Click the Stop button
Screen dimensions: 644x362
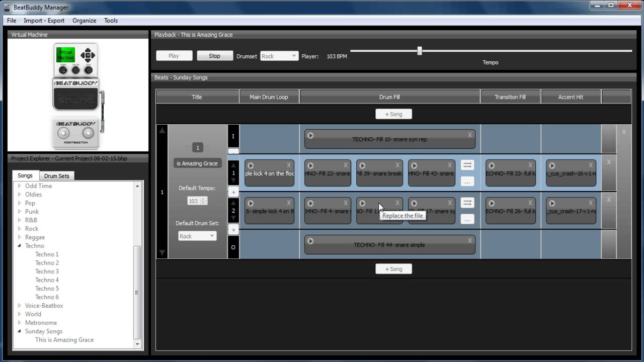(x=215, y=56)
